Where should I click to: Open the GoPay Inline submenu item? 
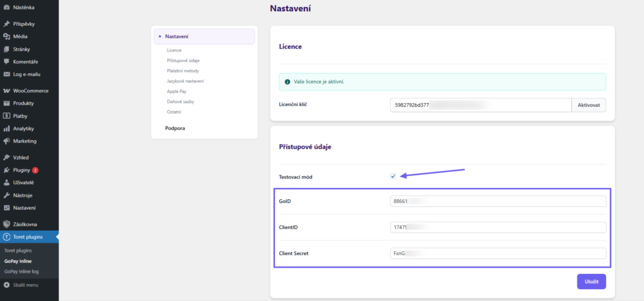[18, 261]
